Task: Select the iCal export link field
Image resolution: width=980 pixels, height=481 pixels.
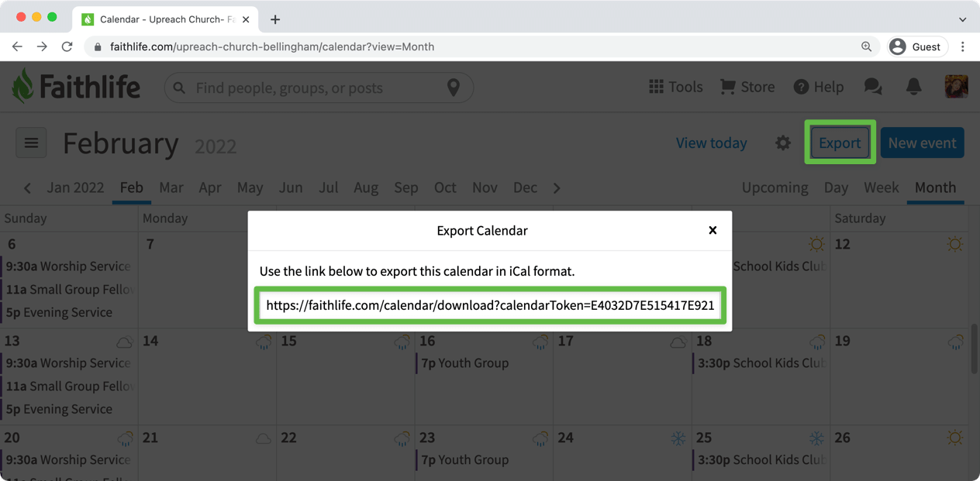Action: point(490,305)
